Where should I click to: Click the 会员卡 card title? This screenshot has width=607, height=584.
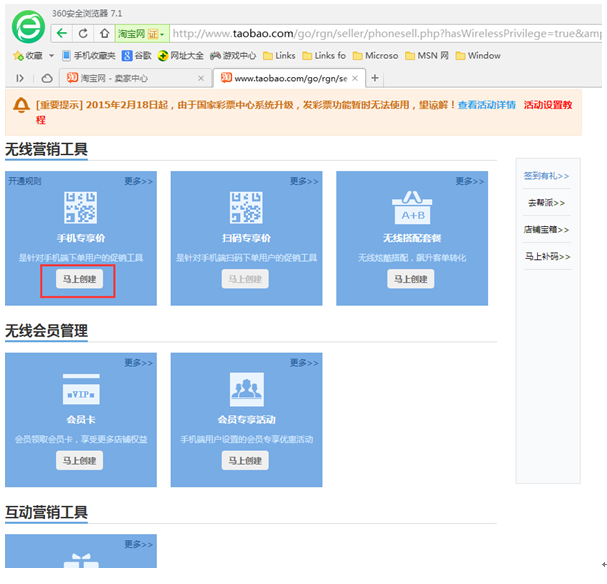click(x=81, y=420)
